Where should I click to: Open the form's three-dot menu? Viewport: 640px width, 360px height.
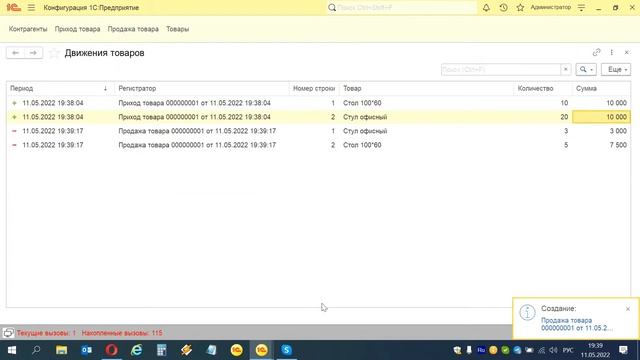(x=611, y=52)
